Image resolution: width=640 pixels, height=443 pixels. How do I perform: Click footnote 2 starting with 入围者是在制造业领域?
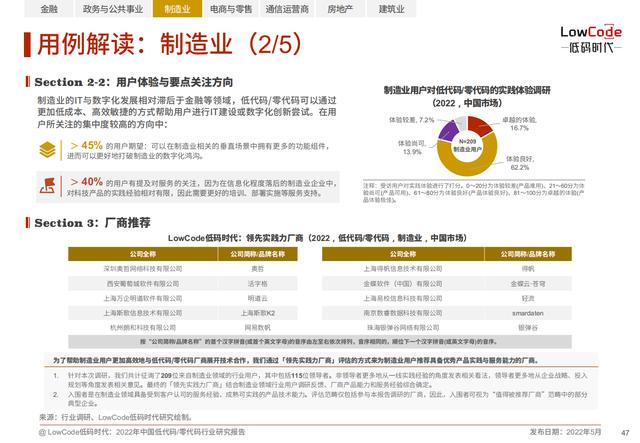point(320,398)
